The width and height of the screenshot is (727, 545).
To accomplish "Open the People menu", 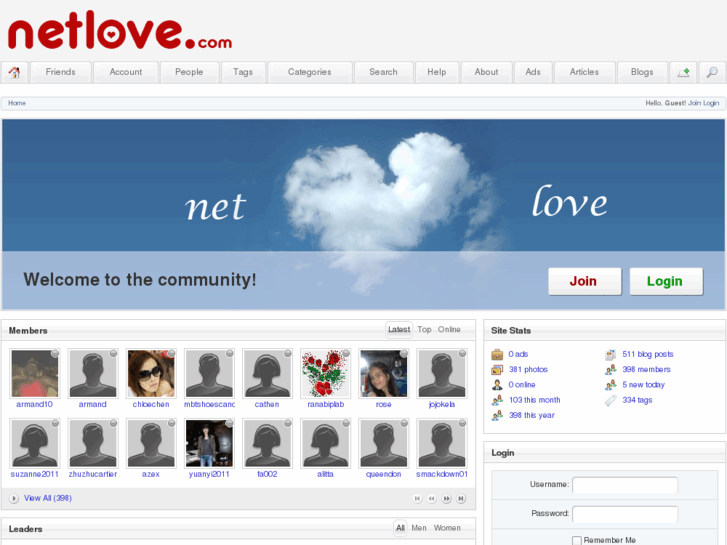I will pos(189,72).
